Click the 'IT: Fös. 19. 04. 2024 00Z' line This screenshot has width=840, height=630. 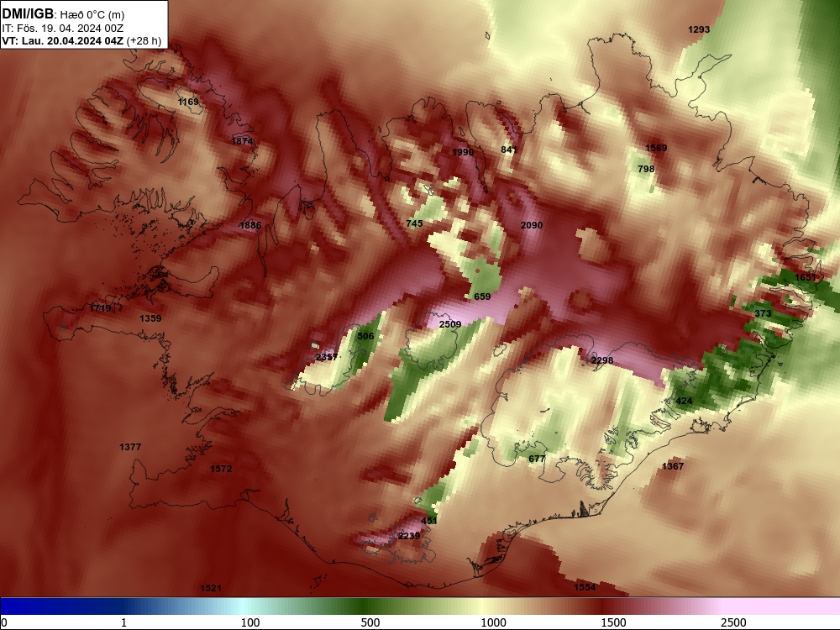point(62,29)
